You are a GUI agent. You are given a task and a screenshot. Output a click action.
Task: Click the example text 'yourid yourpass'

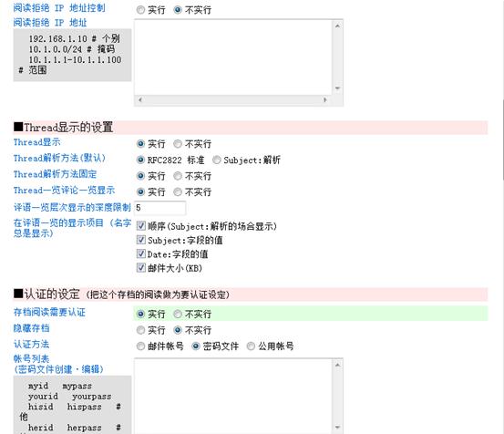70,397
